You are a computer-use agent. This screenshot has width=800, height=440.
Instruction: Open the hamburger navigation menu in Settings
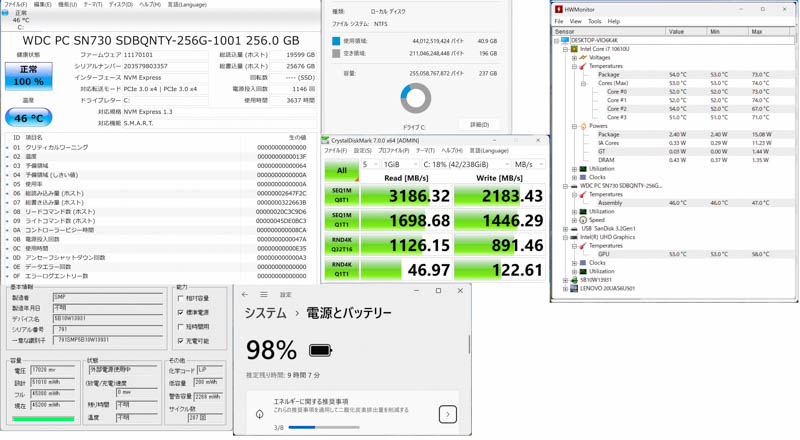click(264, 295)
